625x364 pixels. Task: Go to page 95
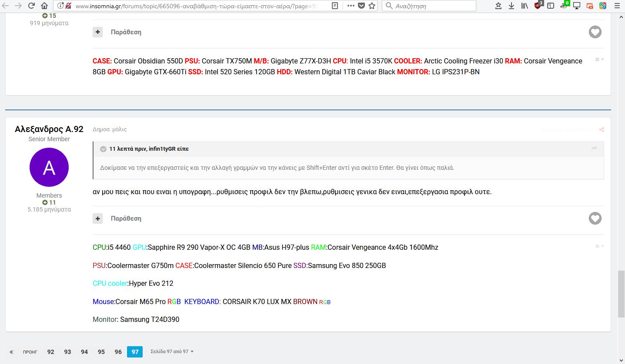click(x=101, y=352)
